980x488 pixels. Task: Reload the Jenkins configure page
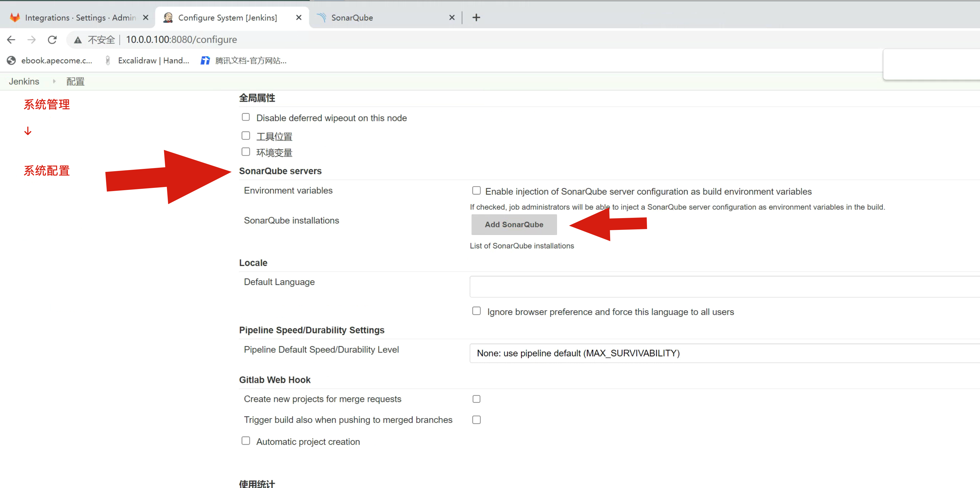coord(52,39)
